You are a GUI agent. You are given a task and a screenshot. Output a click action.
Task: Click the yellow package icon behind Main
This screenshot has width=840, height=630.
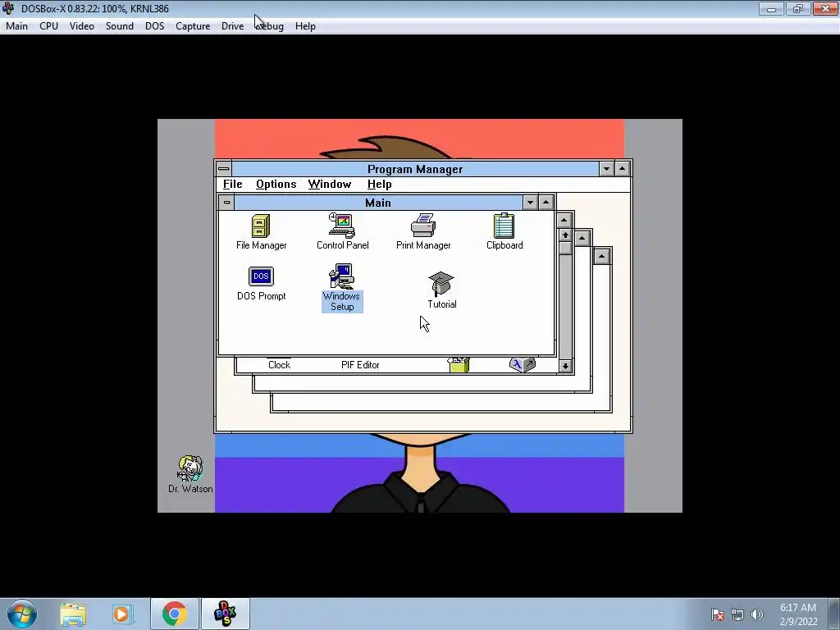click(459, 365)
